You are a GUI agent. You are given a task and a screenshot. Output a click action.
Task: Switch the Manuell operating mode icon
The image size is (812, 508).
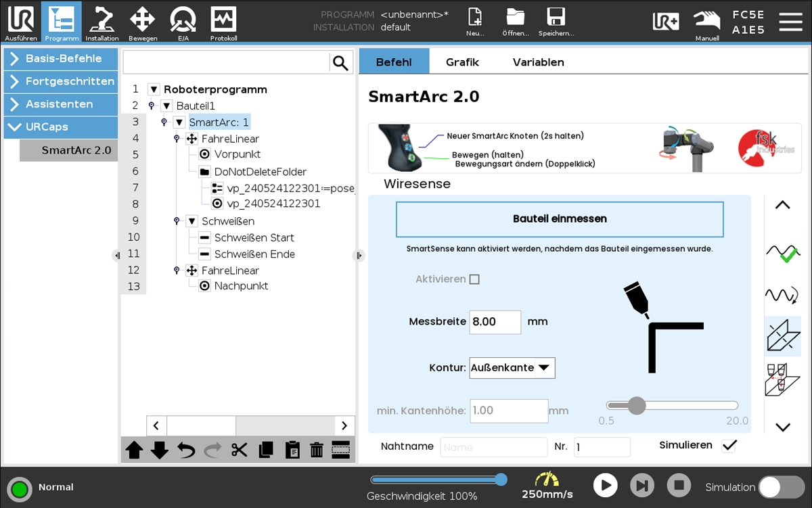(x=707, y=24)
